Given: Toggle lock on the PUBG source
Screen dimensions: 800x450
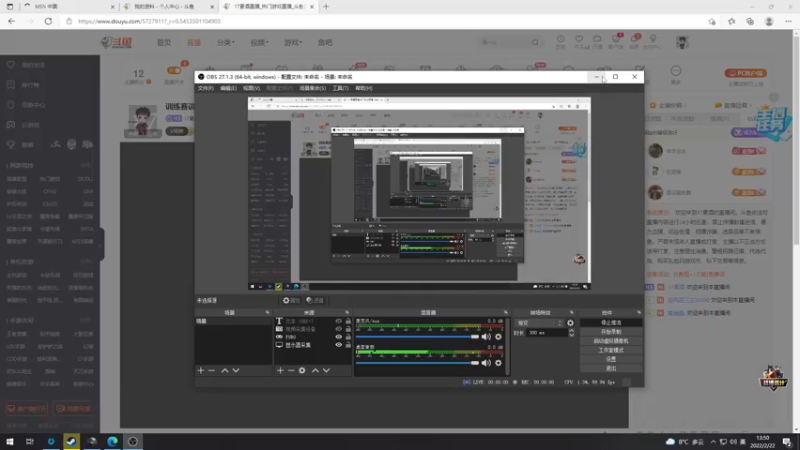Looking at the screenshot, I should point(348,337).
